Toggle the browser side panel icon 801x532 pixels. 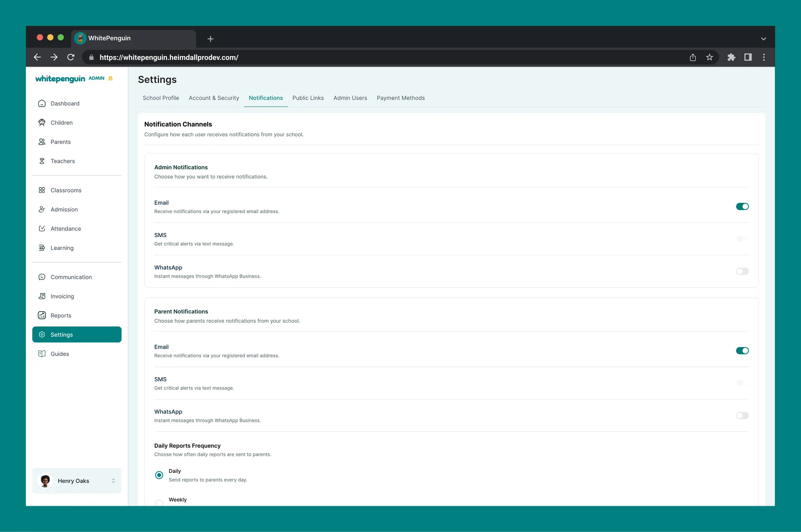click(x=748, y=57)
